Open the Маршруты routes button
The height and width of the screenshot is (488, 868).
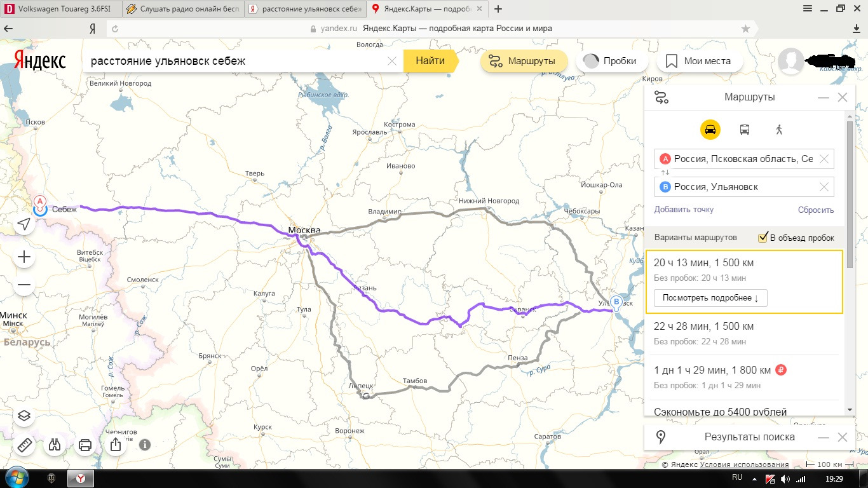(x=524, y=61)
